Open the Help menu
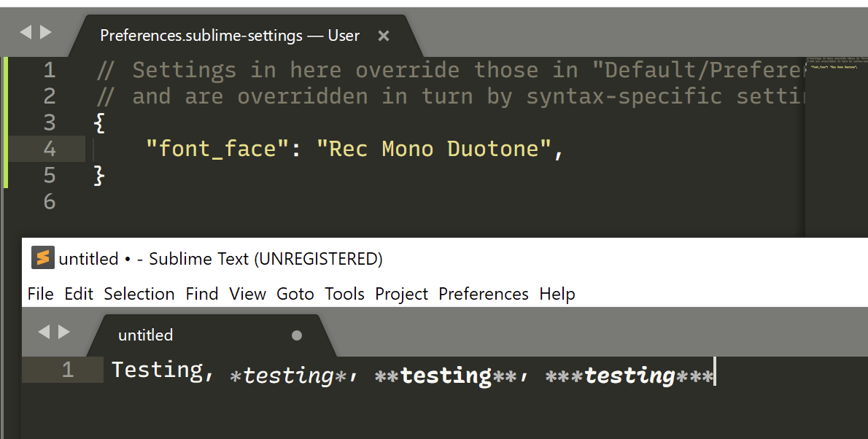The height and width of the screenshot is (439, 868). click(x=557, y=294)
